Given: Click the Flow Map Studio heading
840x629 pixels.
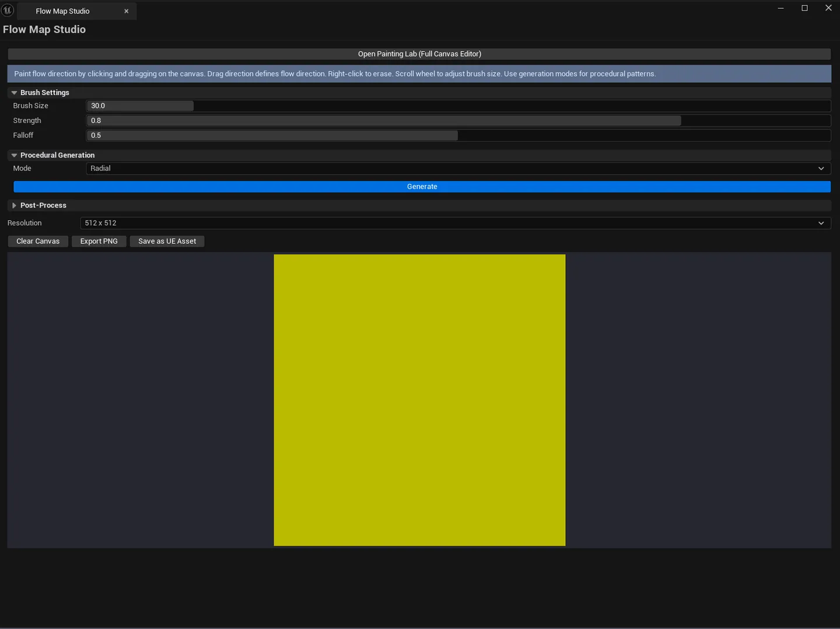Looking at the screenshot, I should (x=44, y=30).
